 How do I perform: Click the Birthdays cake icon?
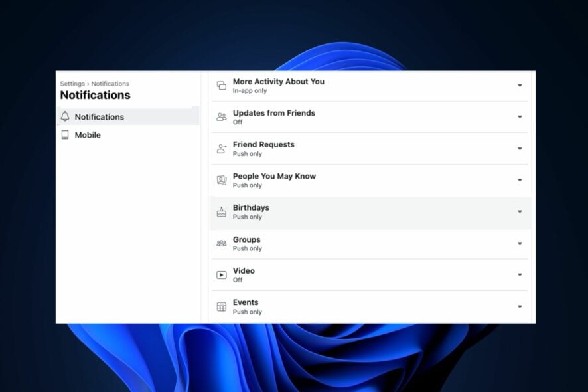tap(222, 212)
